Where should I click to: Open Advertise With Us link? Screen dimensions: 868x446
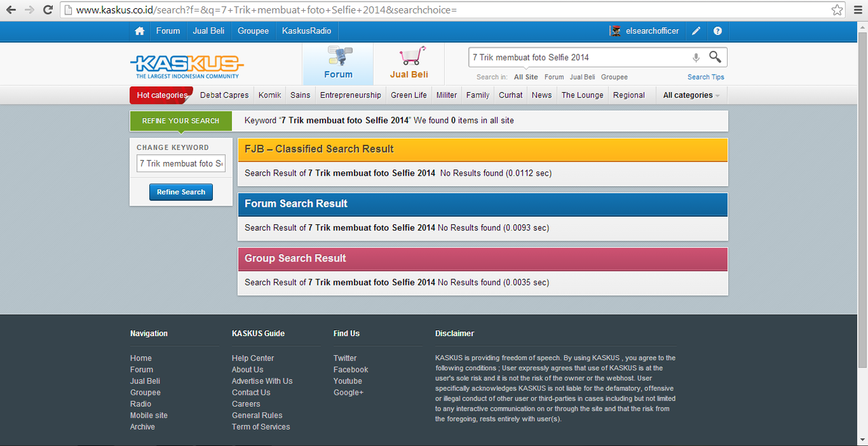point(262,382)
